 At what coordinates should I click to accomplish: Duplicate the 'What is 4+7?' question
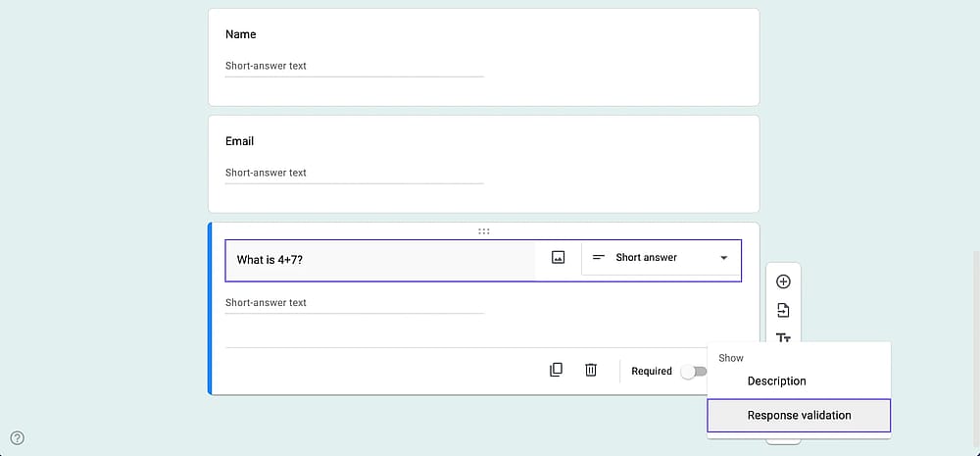[556, 371]
